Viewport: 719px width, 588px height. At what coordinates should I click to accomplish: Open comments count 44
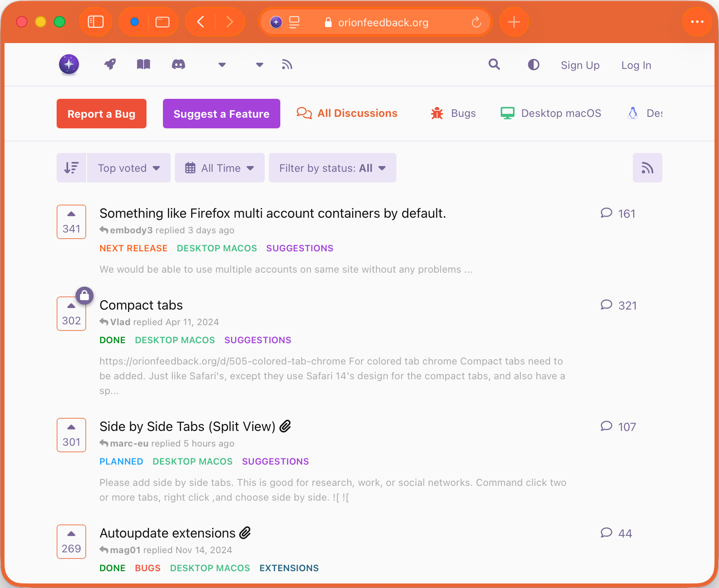click(616, 533)
